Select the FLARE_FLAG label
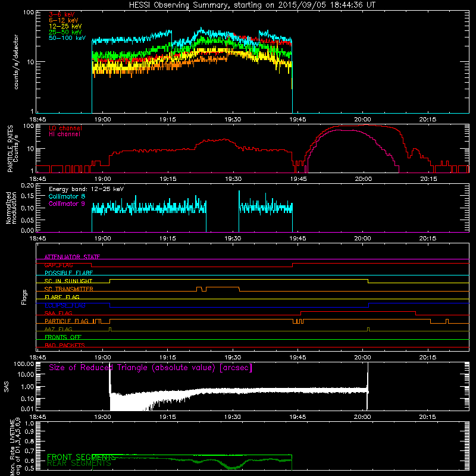The height and width of the screenshot is (476, 476). [x=62, y=297]
